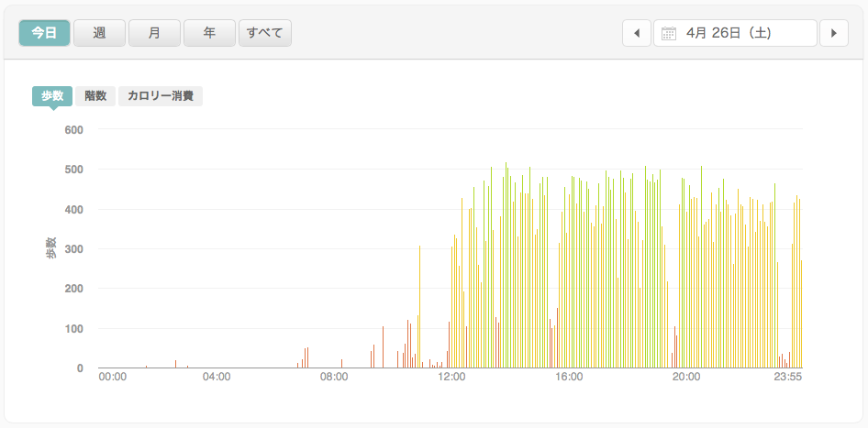Click the 04:00 time axis label
Viewport: 868px width, 428px height.
pyautogui.click(x=217, y=377)
